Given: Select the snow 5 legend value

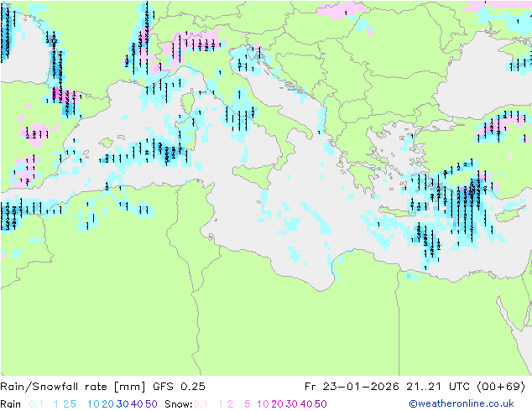Looking at the screenshot, I should tap(248, 404).
